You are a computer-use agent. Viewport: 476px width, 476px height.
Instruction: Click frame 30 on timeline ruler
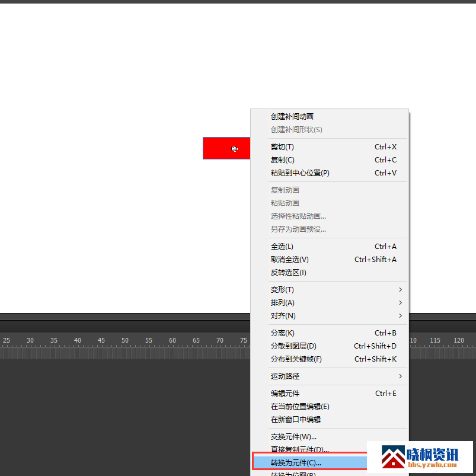[x=30, y=341]
